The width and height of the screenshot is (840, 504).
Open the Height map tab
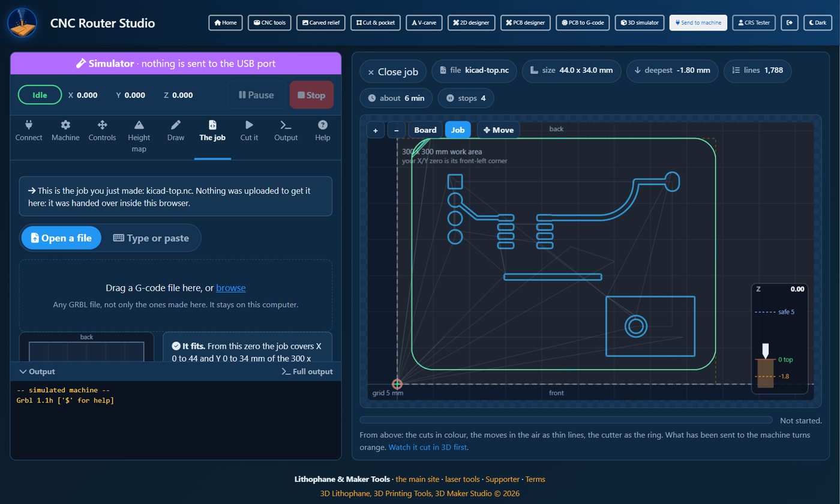tap(139, 136)
